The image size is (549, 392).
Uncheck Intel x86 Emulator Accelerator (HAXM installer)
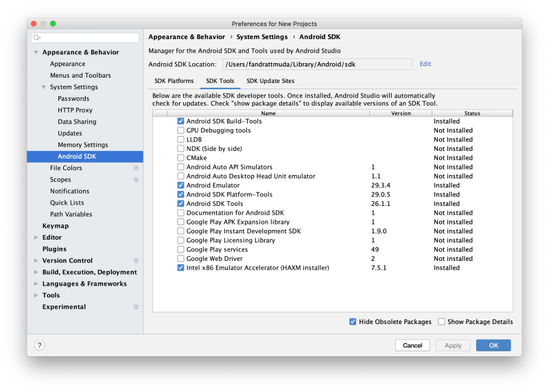pos(180,268)
